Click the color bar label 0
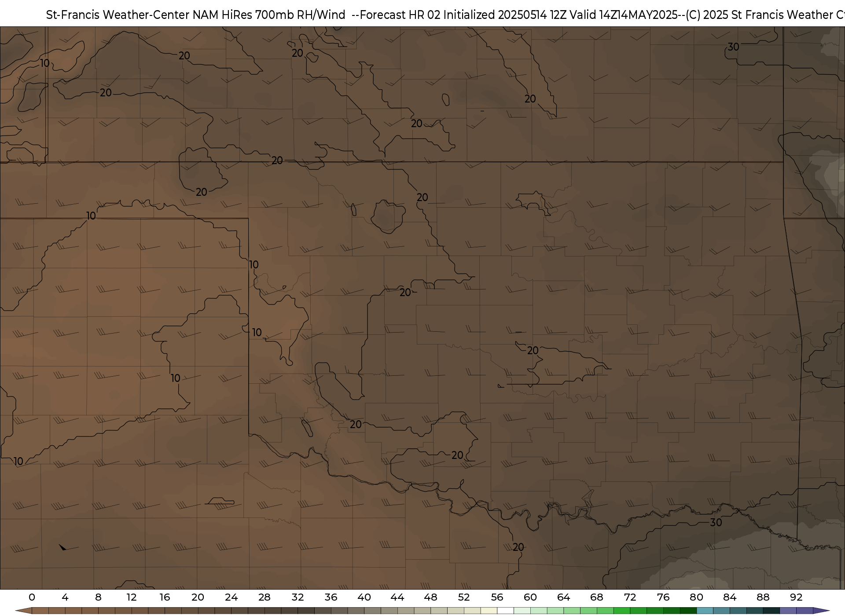This screenshot has height=616, width=845. pos(32,597)
